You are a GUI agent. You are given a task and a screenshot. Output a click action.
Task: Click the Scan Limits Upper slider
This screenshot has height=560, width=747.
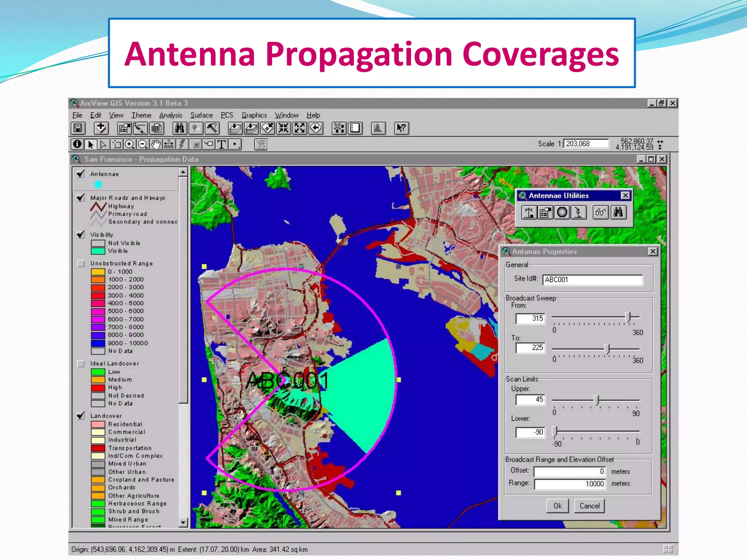[x=596, y=400]
